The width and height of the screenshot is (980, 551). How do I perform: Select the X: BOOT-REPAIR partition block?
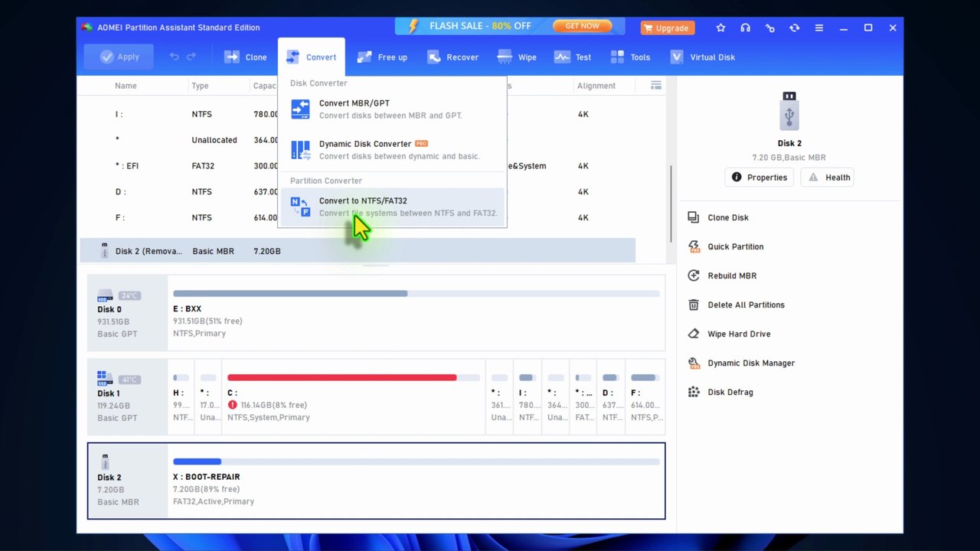[x=416, y=481]
